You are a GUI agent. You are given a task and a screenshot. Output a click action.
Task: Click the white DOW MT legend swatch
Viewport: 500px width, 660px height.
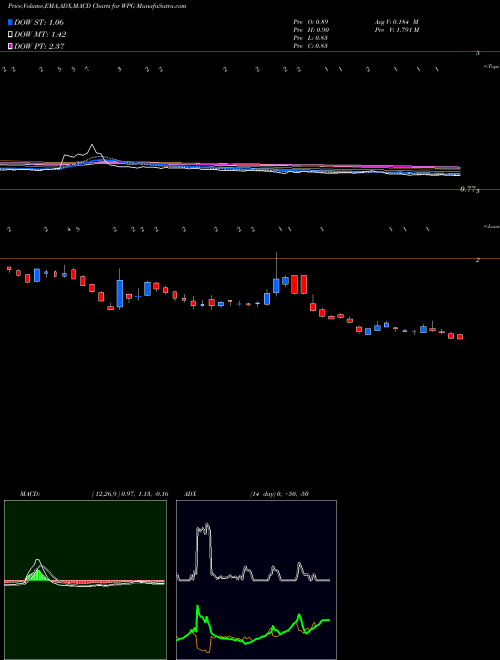(11, 35)
